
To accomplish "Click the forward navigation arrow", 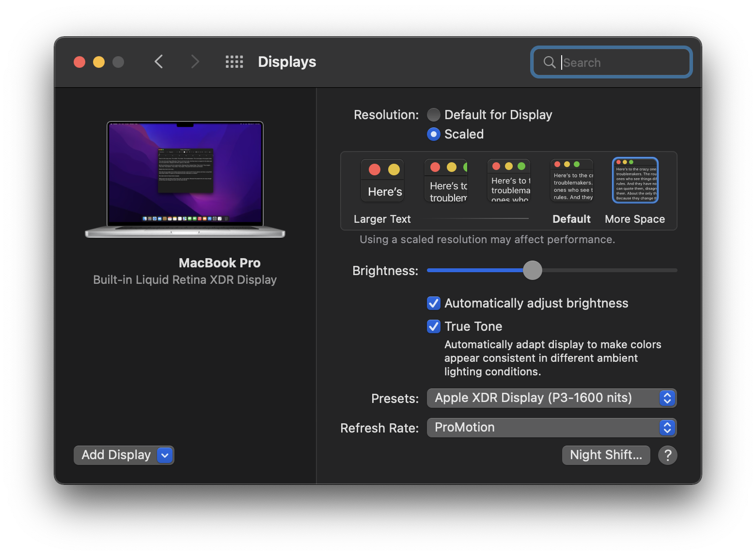I will tap(195, 62).
